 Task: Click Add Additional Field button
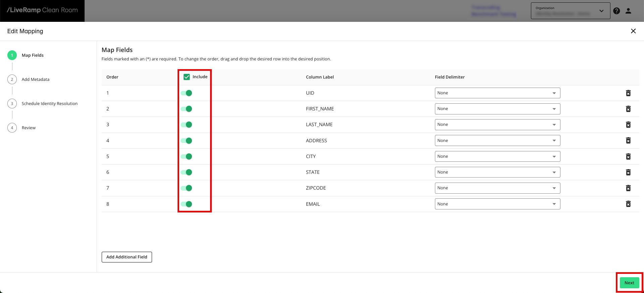pos(127,257)
